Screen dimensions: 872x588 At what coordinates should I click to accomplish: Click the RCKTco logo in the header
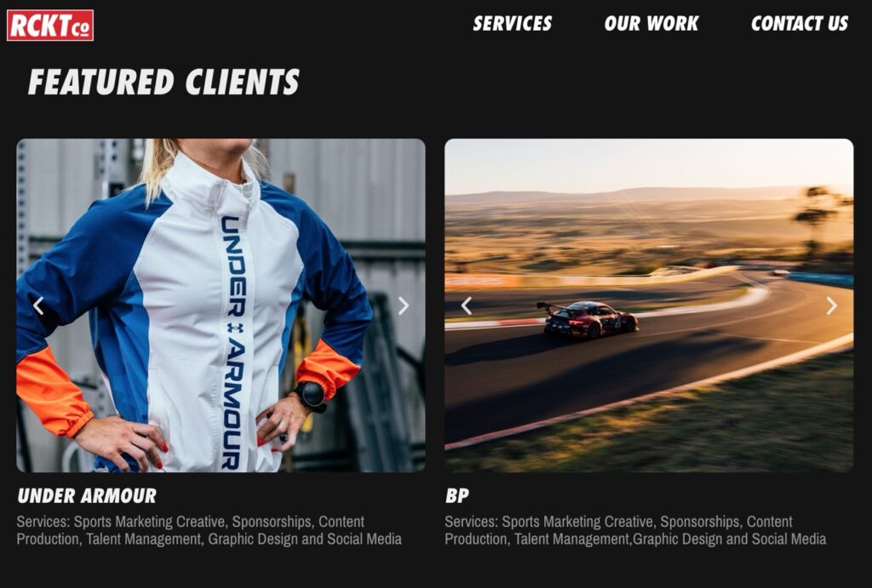(x=50, y=25)
